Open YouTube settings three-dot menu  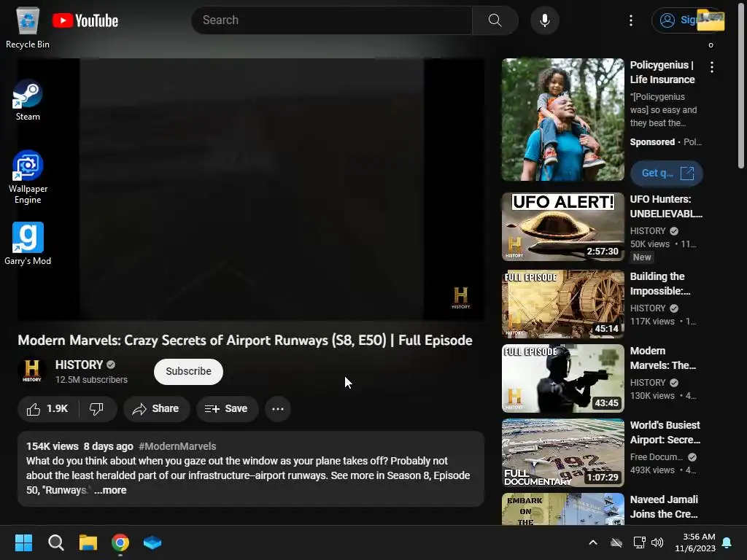tap(631, 20)
